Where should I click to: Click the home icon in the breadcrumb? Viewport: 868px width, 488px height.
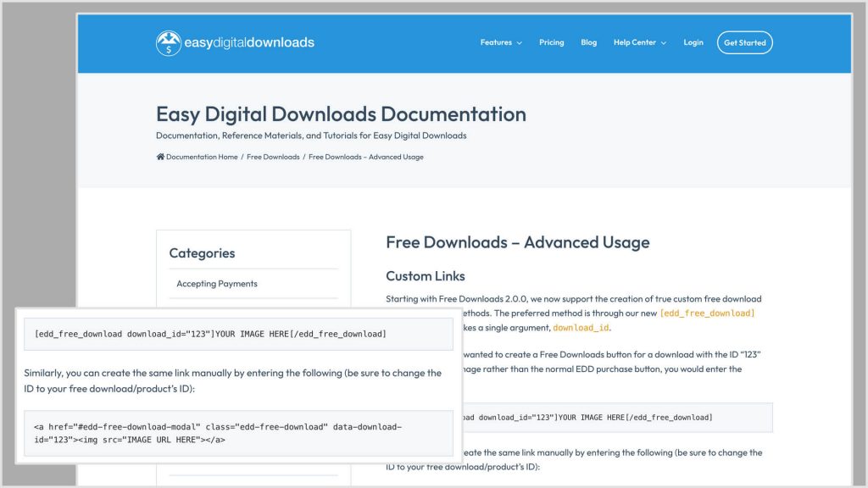(160, 157)
